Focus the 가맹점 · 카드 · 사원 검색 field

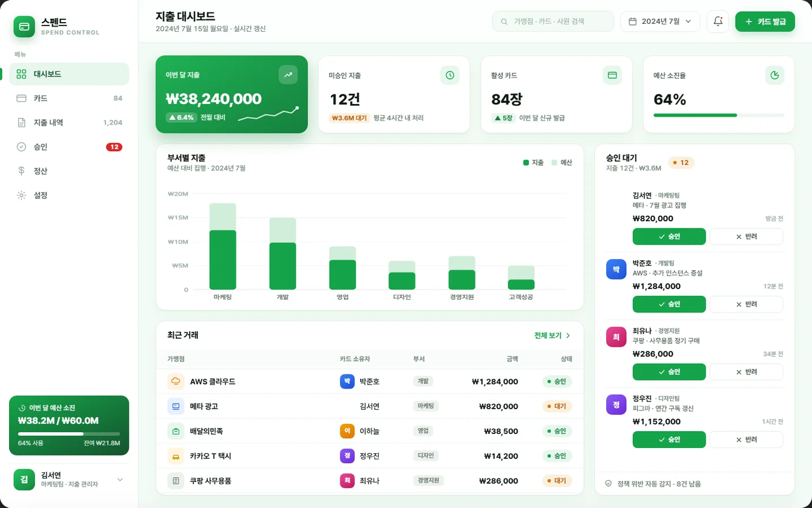pyautogui.click(x=553, y=21)
